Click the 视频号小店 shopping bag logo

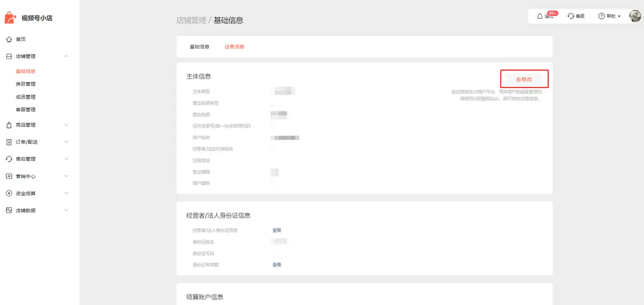(x=11, y=17)
